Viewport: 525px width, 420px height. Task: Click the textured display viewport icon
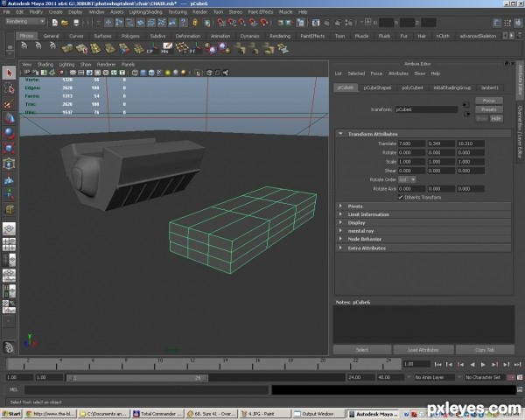[x=160, y=73]
